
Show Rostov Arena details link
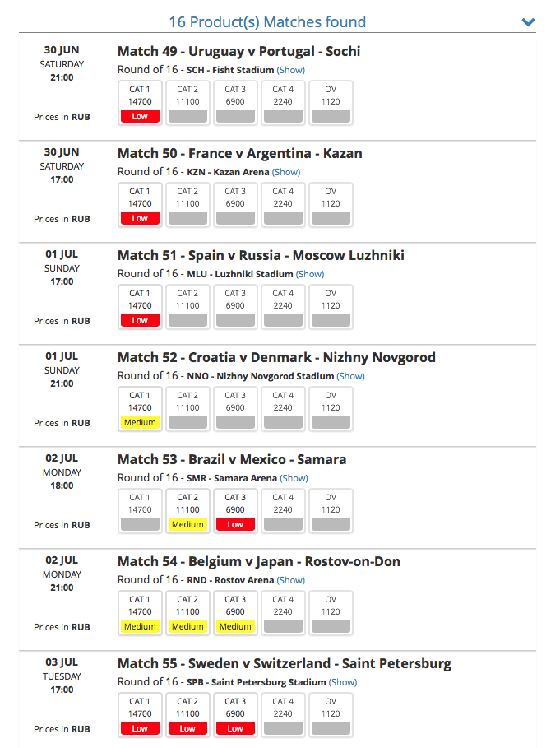(291, 581)
